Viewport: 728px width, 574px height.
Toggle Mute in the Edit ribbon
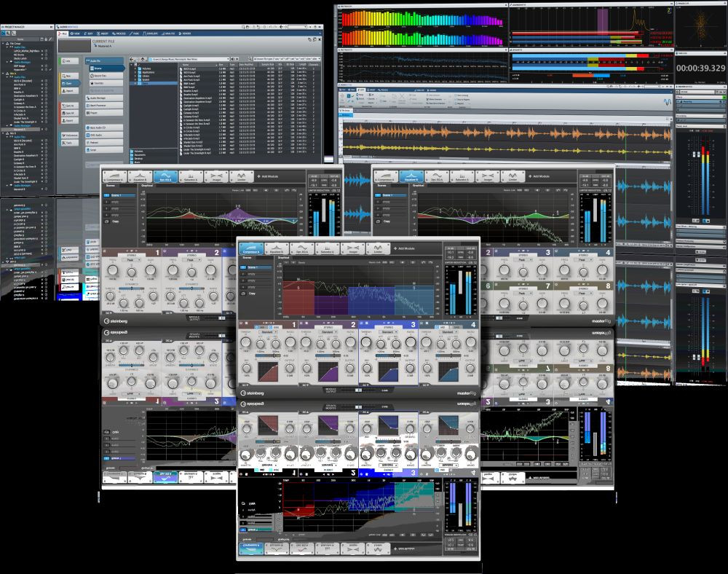[x=413, y=99]
